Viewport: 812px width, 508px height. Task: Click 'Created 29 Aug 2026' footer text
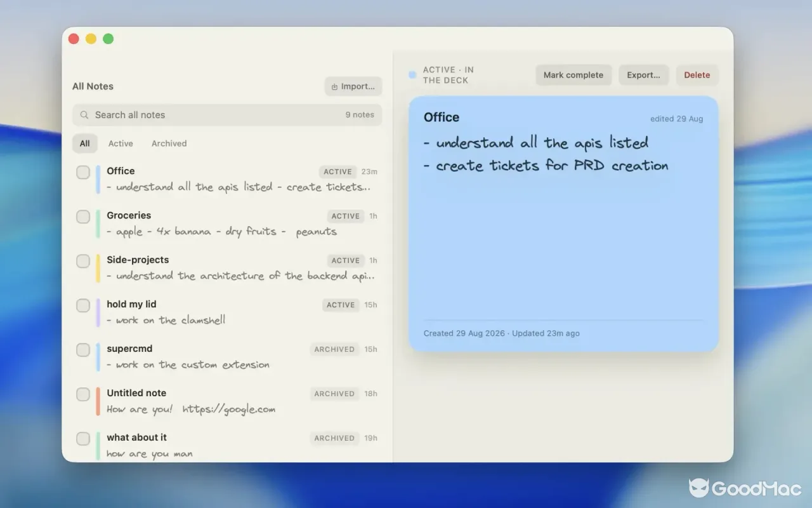[464, 333]
